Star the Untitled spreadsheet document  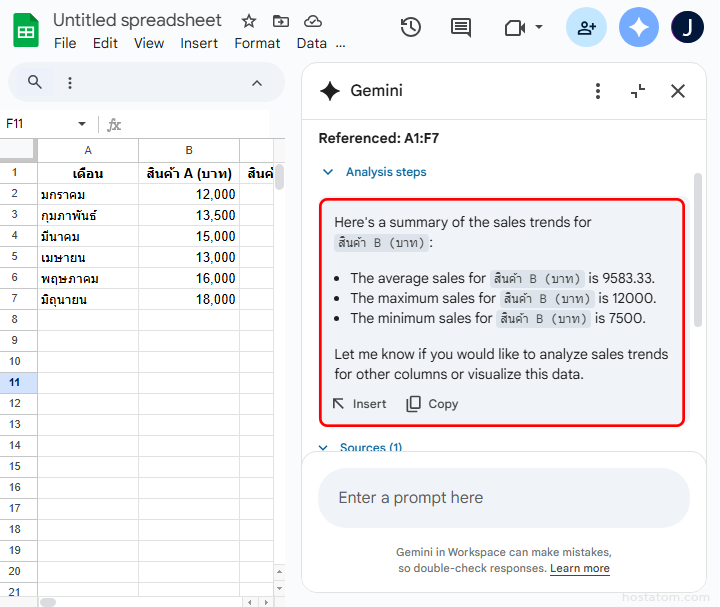[x=249, y=21]
